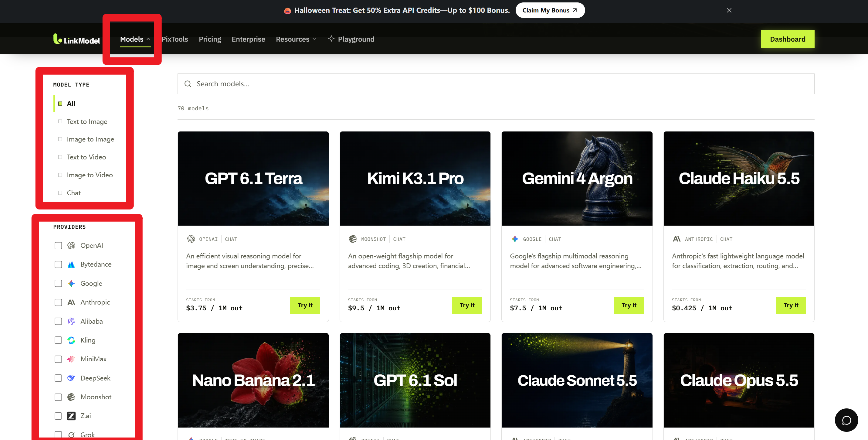Click the Dashboard button

coord(788,39)
